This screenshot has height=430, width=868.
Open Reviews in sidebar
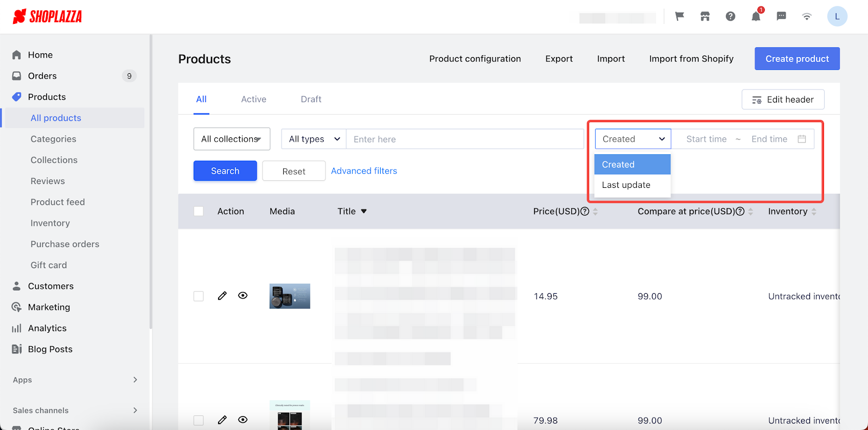coord(48,181)
